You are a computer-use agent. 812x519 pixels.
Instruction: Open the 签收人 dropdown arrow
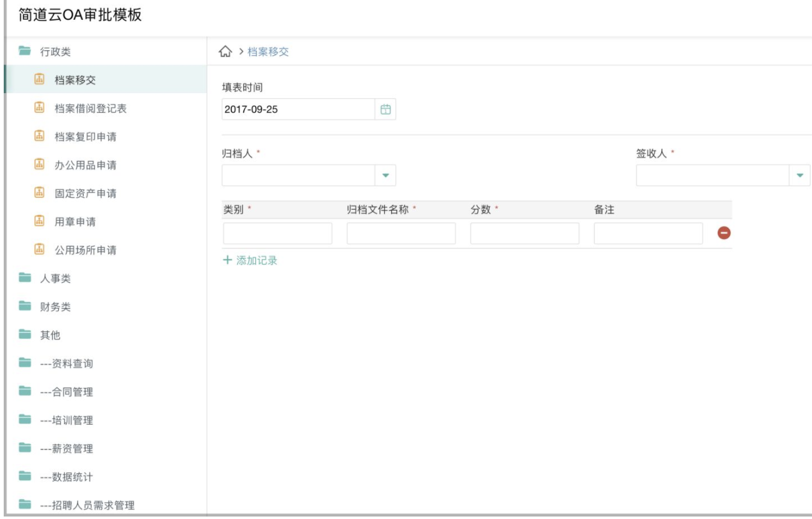coord(800,176)
